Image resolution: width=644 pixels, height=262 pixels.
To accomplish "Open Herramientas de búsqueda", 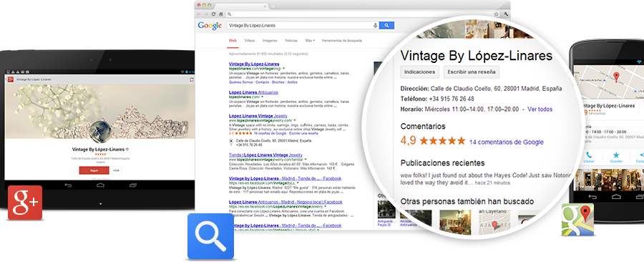I will pos(342,41).
